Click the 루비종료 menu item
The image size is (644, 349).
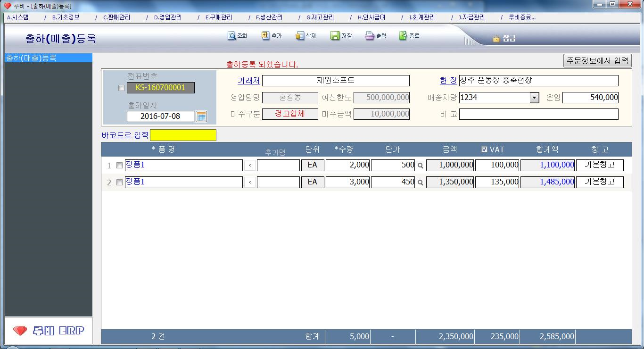click(x=522, y=17)
